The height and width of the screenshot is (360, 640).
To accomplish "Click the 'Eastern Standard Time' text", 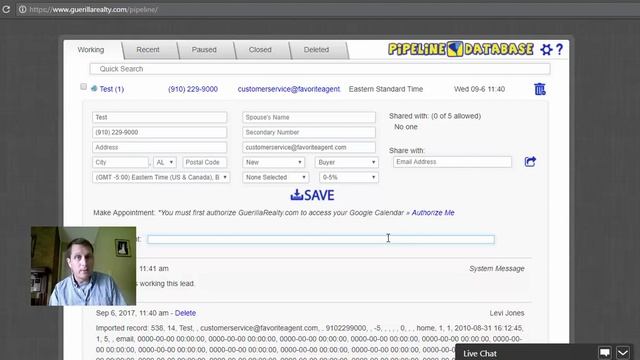I will (386, 89).
